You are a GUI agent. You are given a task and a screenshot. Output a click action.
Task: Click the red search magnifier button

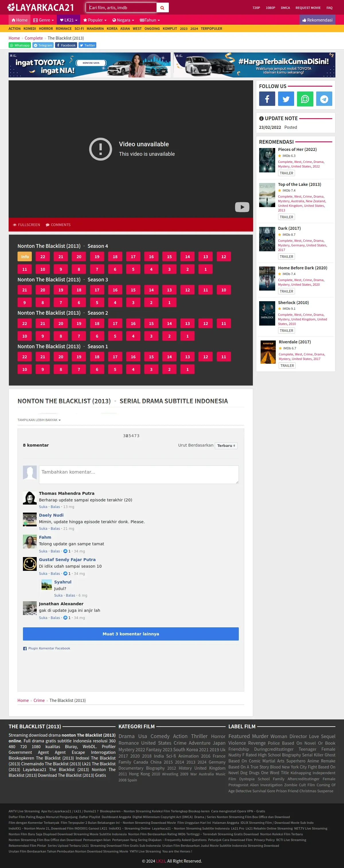pyautogui.click(x=162, y=7)
